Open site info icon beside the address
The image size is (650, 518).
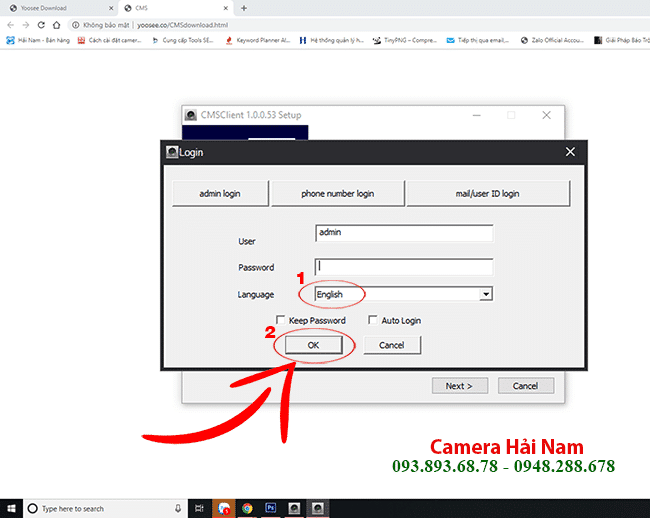point(75,25)
